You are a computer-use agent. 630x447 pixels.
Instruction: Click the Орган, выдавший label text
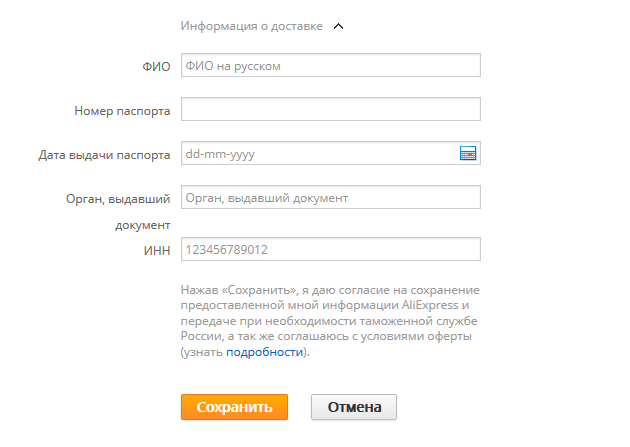coord(118,199)
